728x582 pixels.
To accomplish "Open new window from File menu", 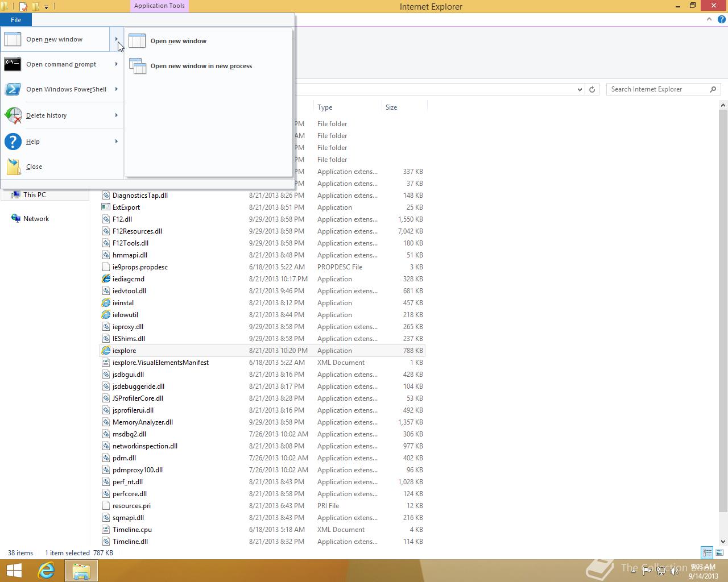I will pyautogui.click(x=55, y=39).
